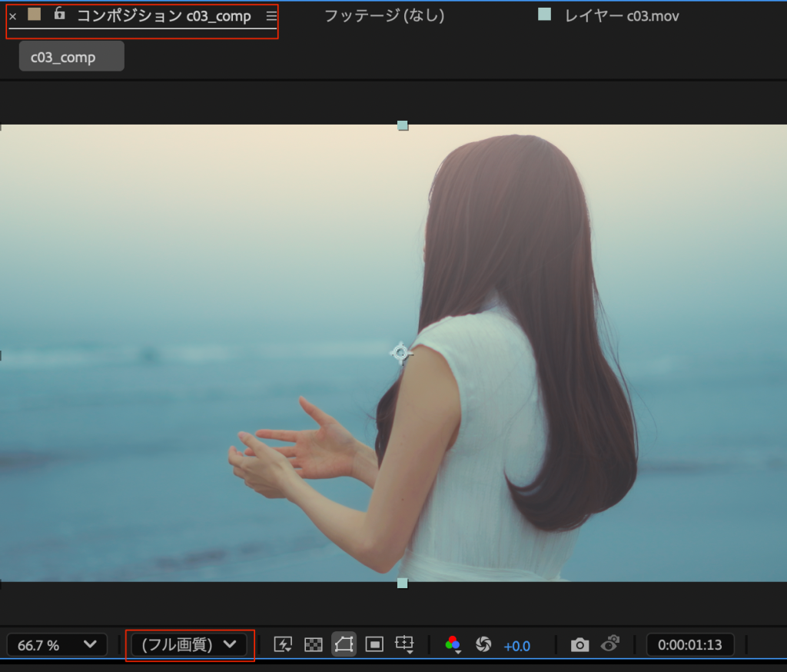This screenshot has height=672, width=787.
Task: Open the composition panel hamburger menu
Action: (271, 15)
